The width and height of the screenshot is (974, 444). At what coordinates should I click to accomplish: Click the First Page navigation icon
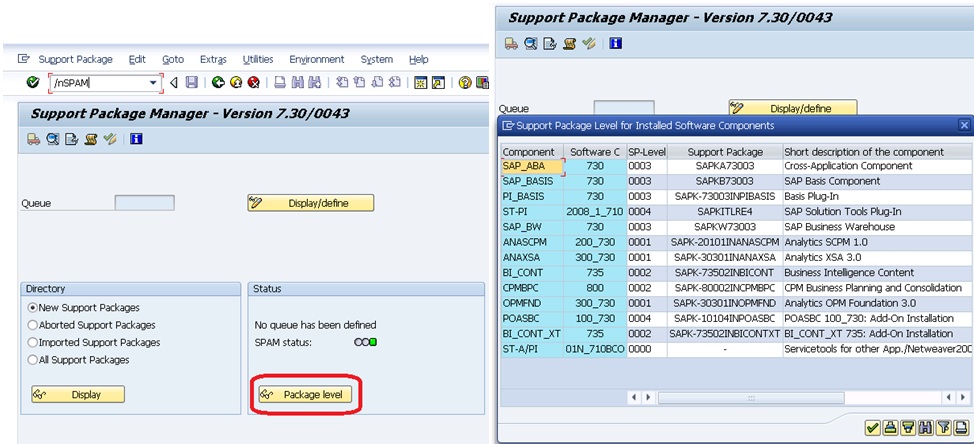(x=342, y=82)
